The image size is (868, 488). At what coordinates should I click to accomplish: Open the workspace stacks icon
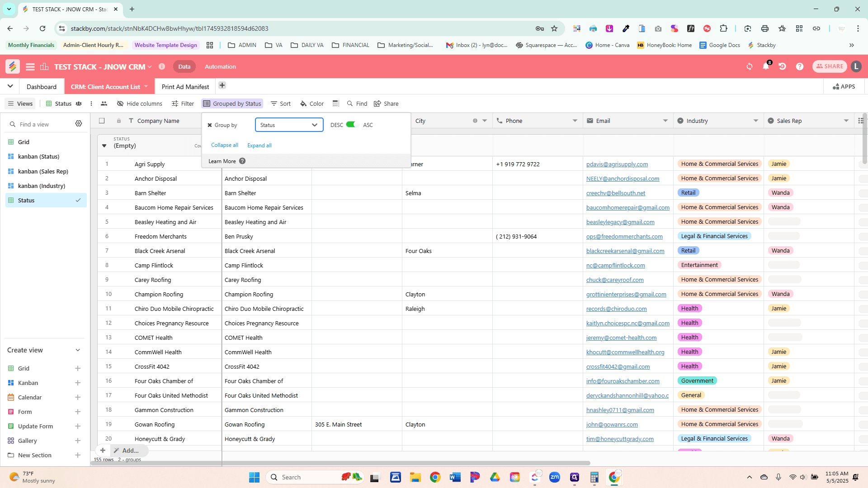[x=44, y=66]
